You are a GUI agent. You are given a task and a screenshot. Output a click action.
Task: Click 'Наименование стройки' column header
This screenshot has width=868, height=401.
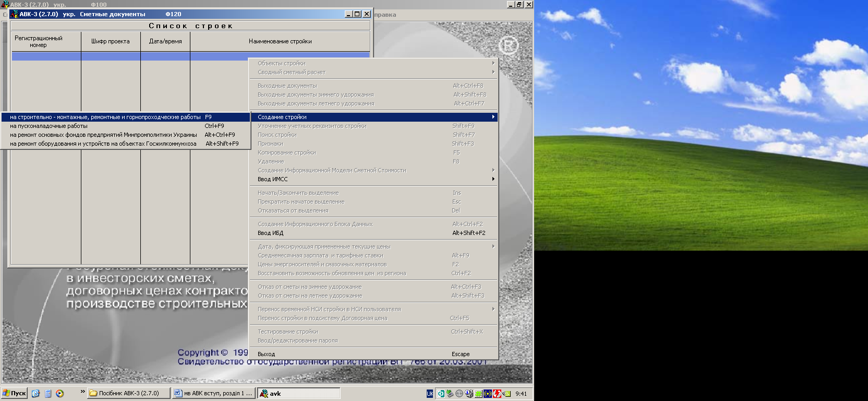point(280,41)
